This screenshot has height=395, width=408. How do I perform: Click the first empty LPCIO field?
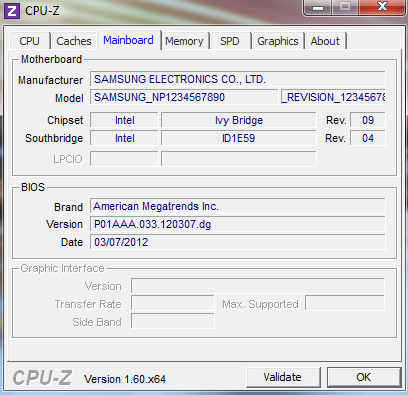click(124, 159)
